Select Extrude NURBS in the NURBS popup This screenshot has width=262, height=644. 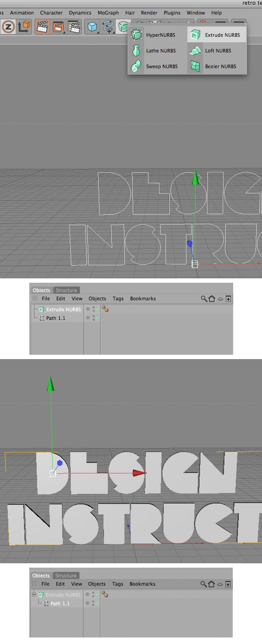point(217,35)
